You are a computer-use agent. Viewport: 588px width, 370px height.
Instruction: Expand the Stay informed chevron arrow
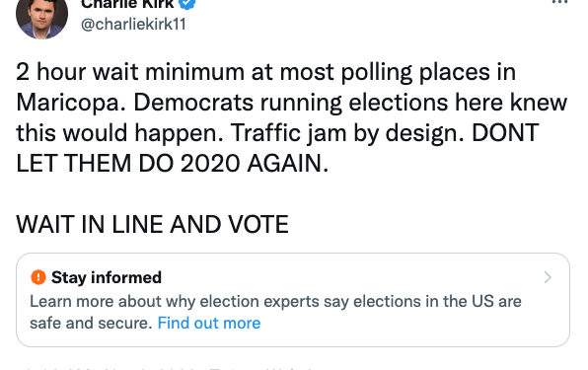[548, 277]
